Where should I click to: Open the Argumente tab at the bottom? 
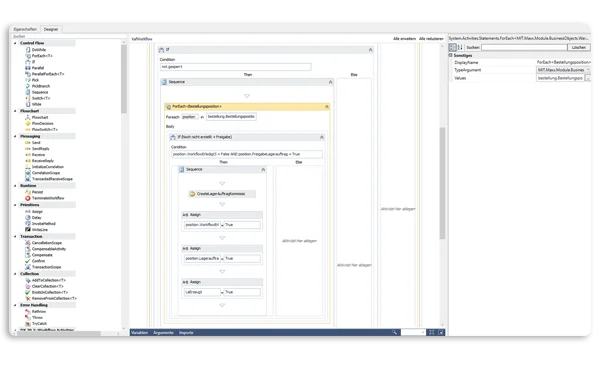(163, 333)
